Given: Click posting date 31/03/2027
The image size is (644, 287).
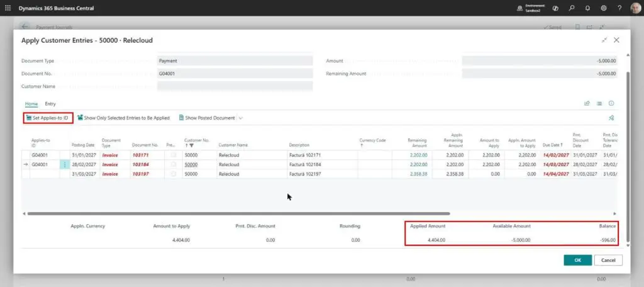Looking at the screenshot, I should [x=84, y=174].
